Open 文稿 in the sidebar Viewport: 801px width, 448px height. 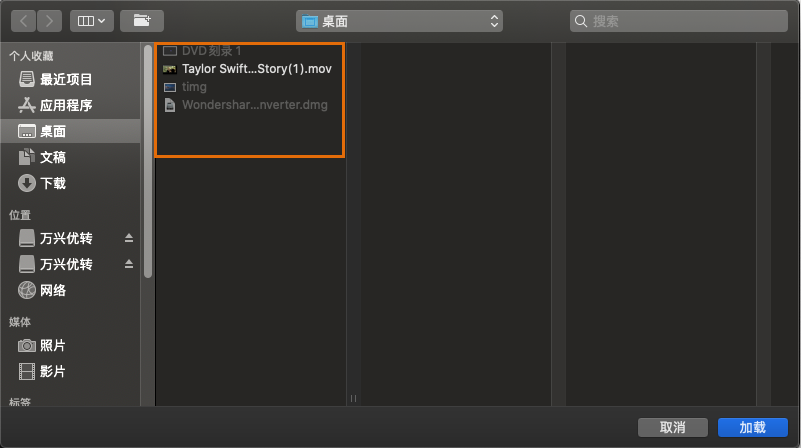pyautogui.click(x=53, y=158)
